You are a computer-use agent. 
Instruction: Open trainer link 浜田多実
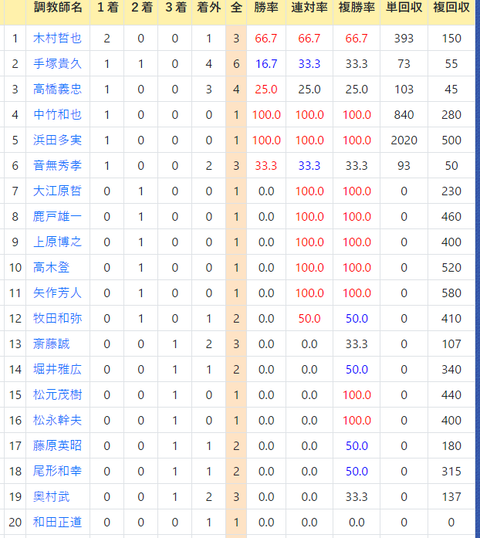[x=57, y=140]
